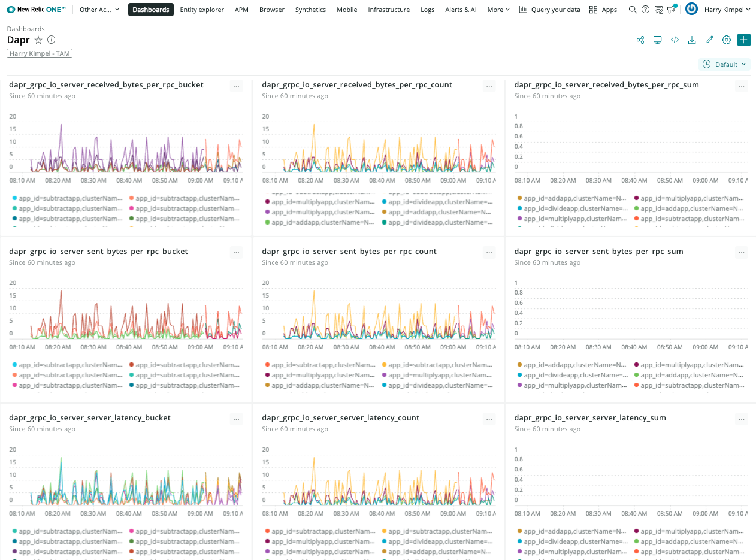Click the plus add-widget button

(x=744, y=40)
